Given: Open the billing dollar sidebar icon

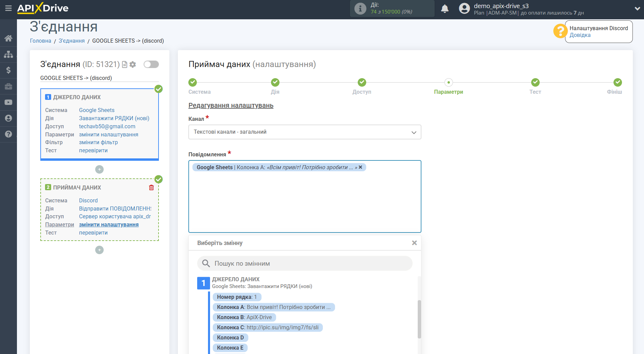Looking at the screenshot, I should pyautogui.click(x=8, y=70).
